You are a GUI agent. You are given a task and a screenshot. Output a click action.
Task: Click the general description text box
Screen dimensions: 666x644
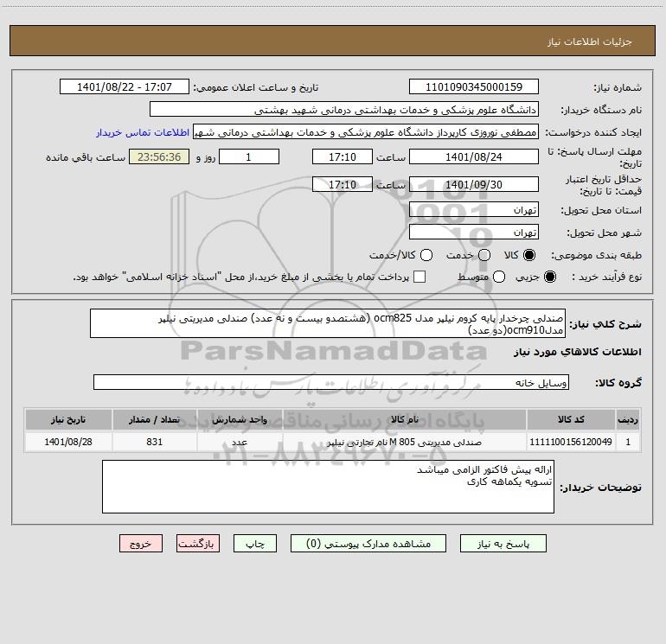(x=328, y=323)
